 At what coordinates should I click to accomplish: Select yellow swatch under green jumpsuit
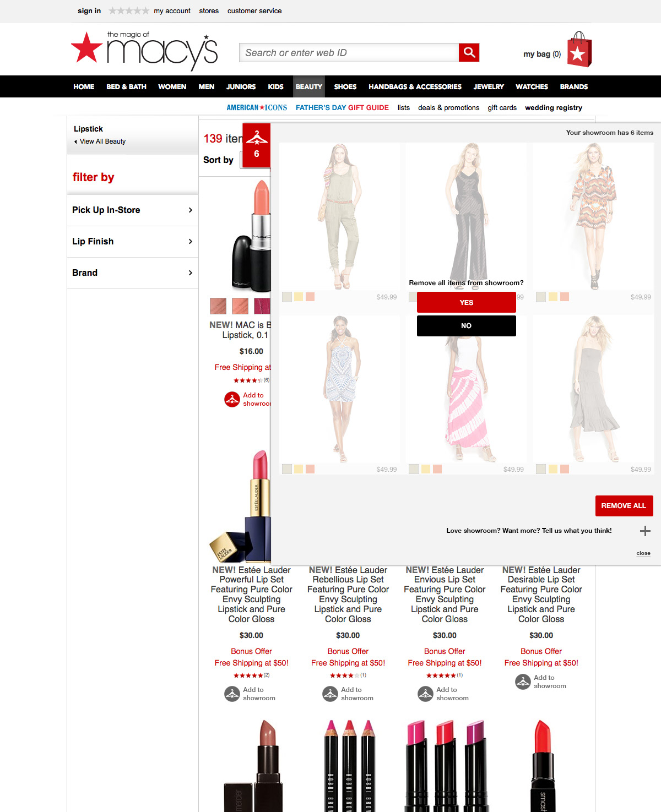(299, 297)
